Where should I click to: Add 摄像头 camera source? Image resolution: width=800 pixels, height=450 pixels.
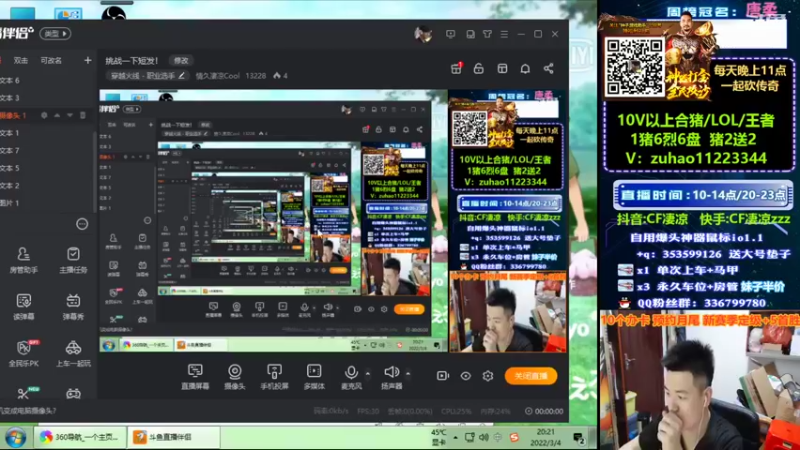pos(235,377)
